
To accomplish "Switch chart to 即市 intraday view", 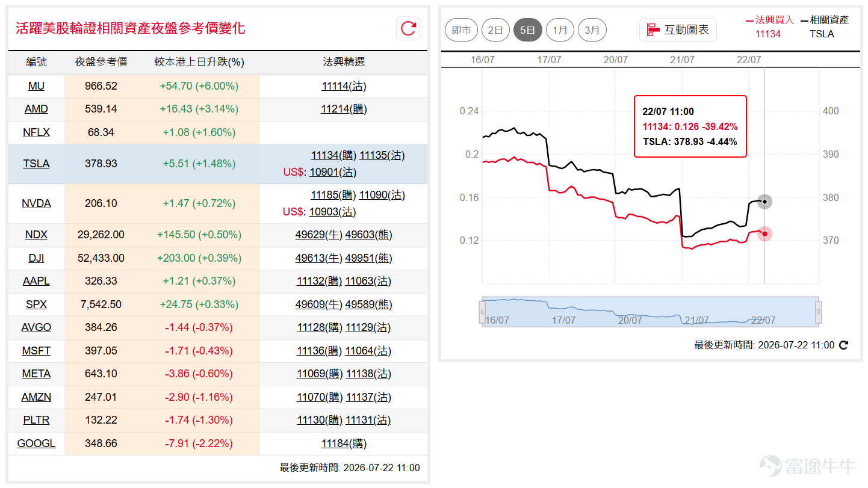I will [461, 29].
